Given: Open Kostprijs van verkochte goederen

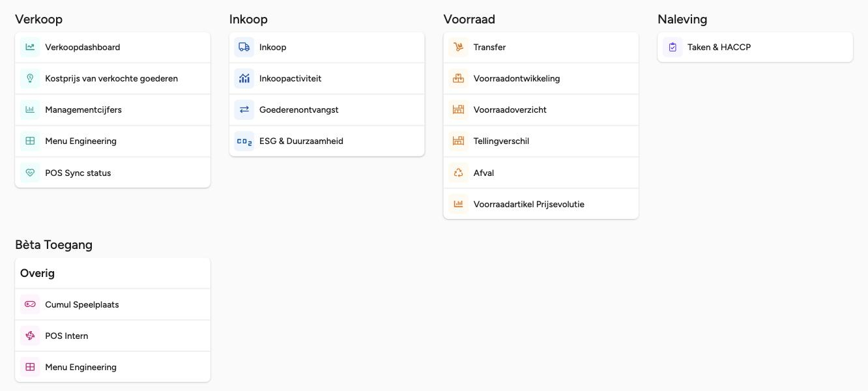Looking at the screenshot, I should [113, 78].
